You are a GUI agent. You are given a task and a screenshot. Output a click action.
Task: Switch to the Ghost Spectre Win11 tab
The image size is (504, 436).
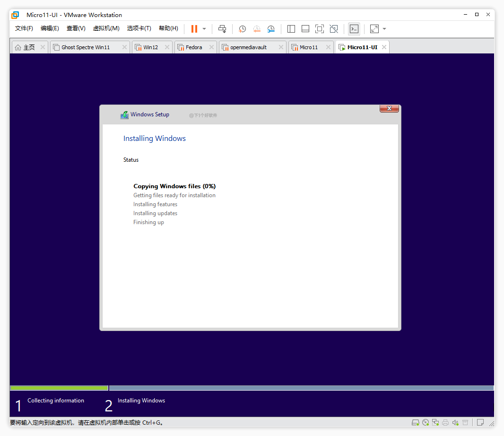(85, 47)
